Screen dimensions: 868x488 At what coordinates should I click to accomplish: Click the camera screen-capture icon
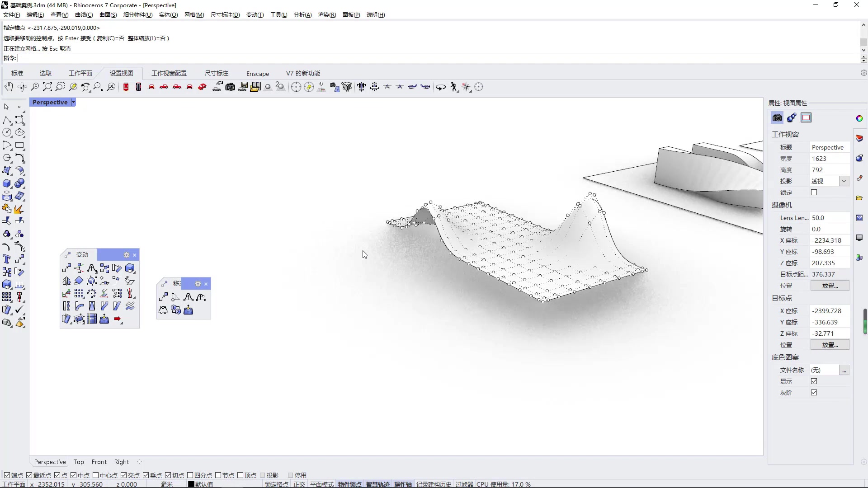click(x=230, y=87)
